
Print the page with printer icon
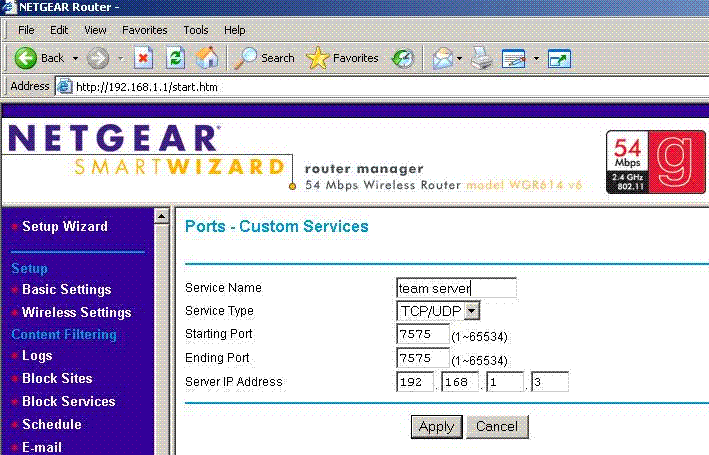(482, 58)
